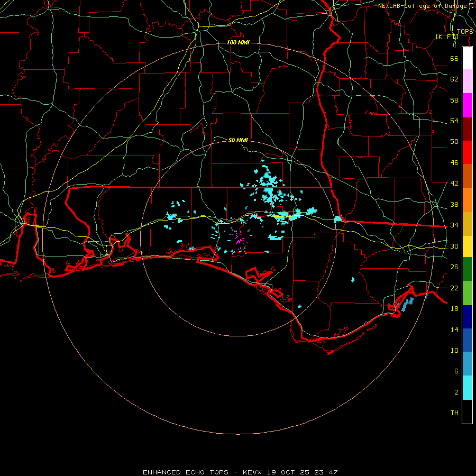
Task: Click the blue echo streak near southeast coast
Action: click(407, 304)
